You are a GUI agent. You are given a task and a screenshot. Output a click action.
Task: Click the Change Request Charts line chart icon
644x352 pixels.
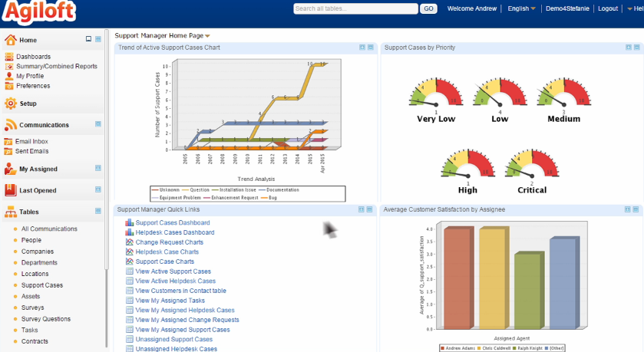[x=129, y=242]
